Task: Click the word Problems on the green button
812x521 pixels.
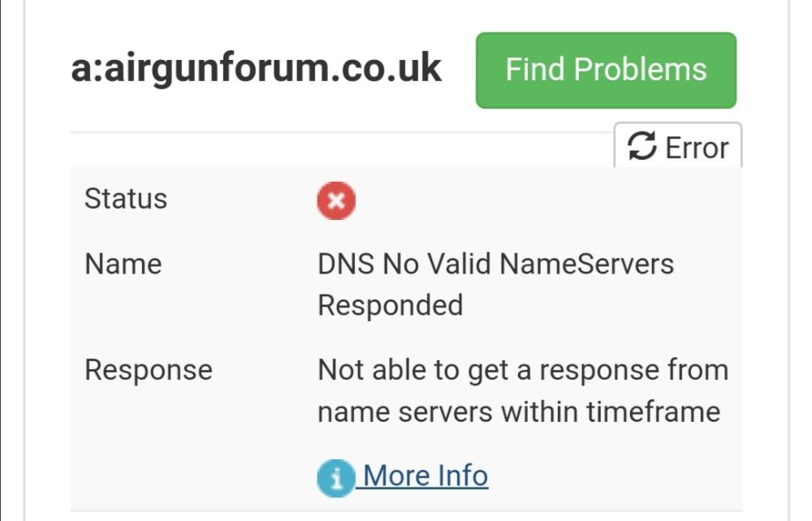Action: [x=640, y=69]
